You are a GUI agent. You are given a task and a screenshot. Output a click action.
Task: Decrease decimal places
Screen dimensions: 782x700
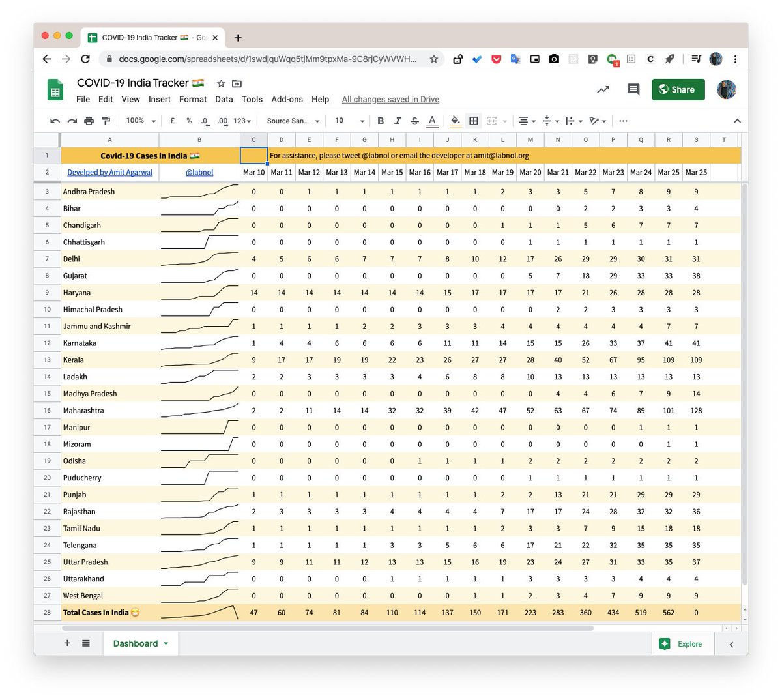point(205,121)
